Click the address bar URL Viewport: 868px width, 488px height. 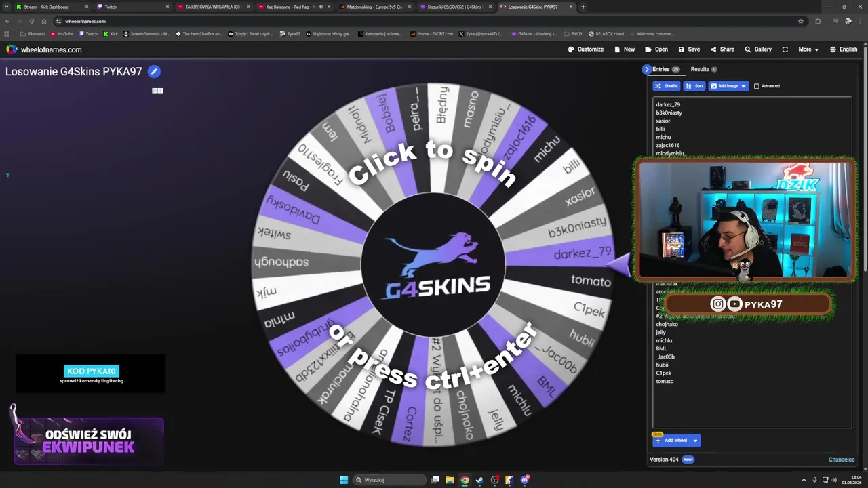pyautogui.click(x=85, y=21)
